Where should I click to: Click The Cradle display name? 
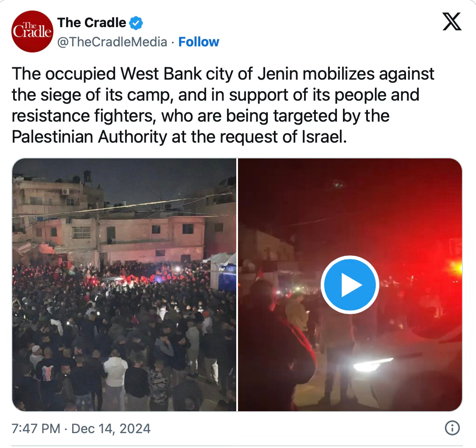click(x=92, y=23)
